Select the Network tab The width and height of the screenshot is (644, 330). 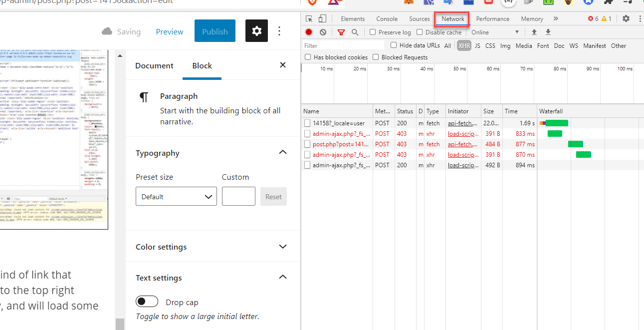(x=452, y=19)
